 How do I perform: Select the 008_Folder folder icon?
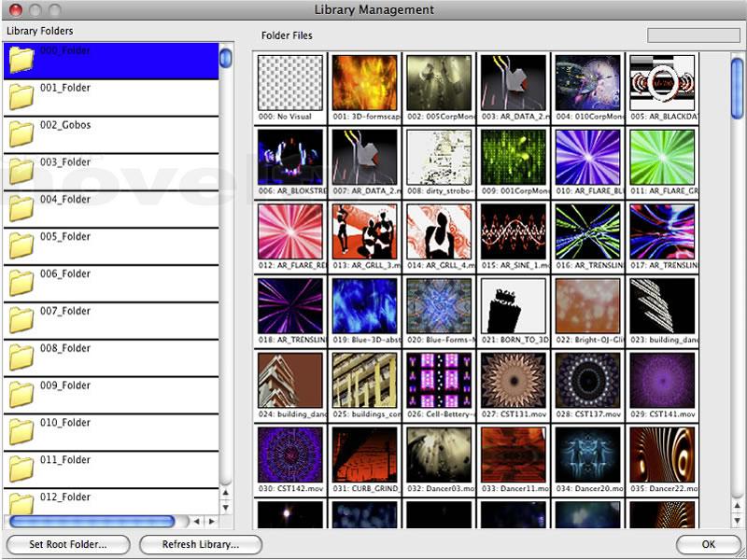21,358
